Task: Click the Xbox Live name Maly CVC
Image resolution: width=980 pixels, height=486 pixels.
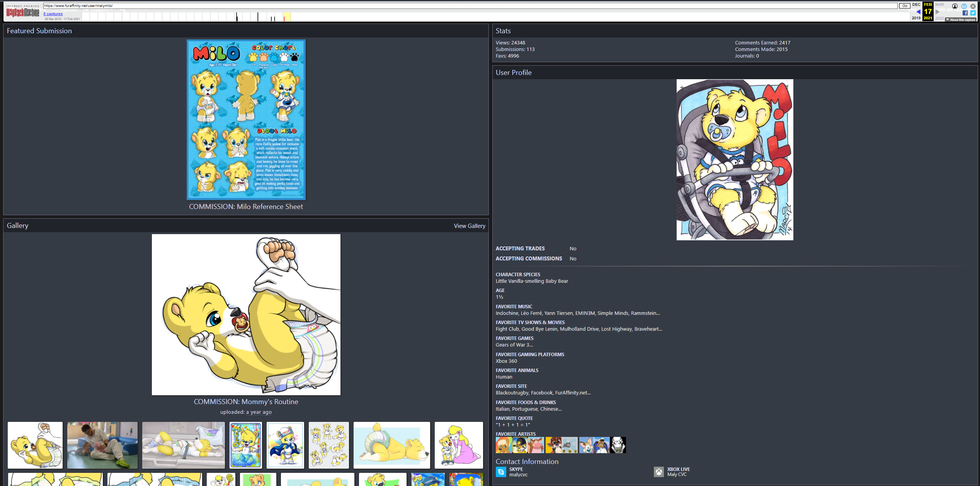Action: [x=677, y=475]
